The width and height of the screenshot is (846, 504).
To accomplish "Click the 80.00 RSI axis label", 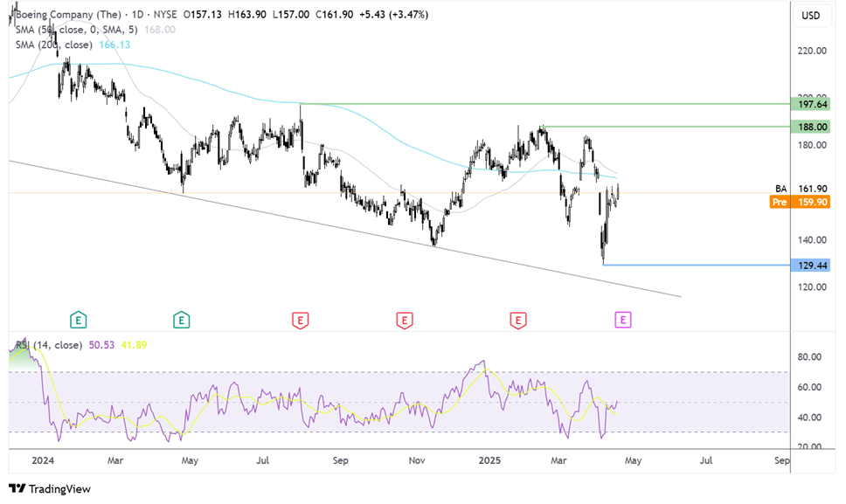I will click(810, 357).
